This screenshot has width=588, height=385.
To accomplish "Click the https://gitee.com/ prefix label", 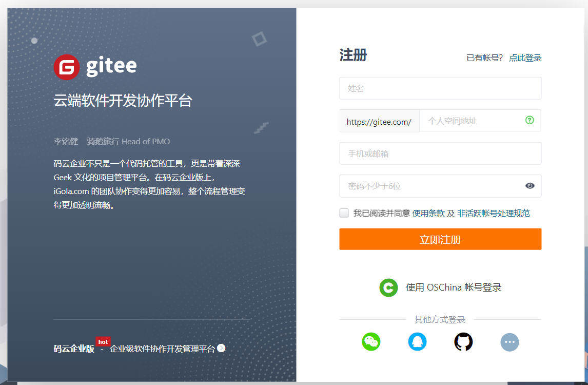I will [379, 122].
